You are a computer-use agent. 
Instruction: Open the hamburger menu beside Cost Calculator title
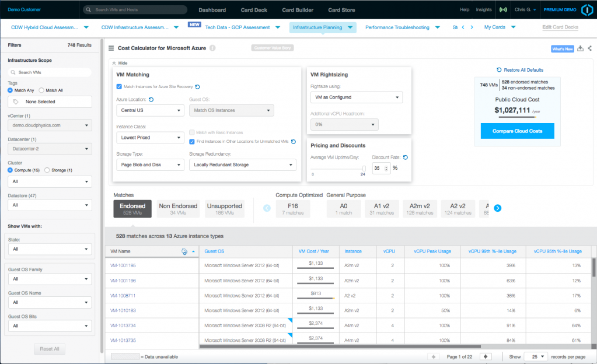click(x=111, y=48)
